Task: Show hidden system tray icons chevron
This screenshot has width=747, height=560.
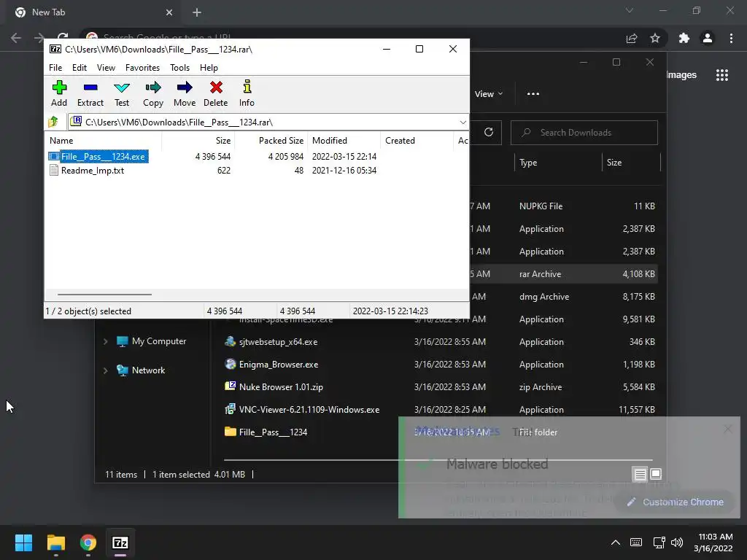Action: 616,542
